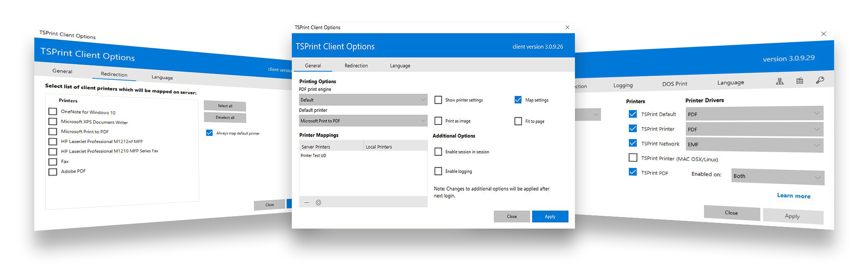Open TSPrint Default driver dropdown
The height and width of the screenshot is (265, 868).
[x=754, y=114]
